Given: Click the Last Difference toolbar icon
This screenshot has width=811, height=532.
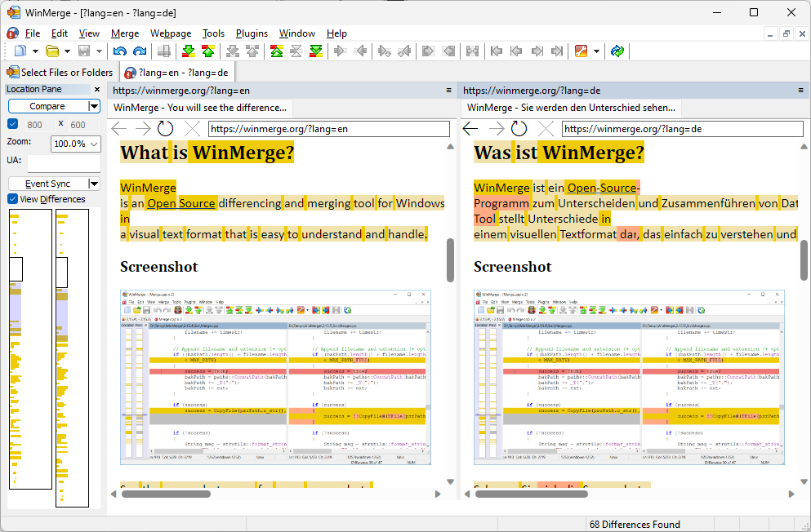Looking at the screenshot, I should pyautogui.click(x=316, y=51).
